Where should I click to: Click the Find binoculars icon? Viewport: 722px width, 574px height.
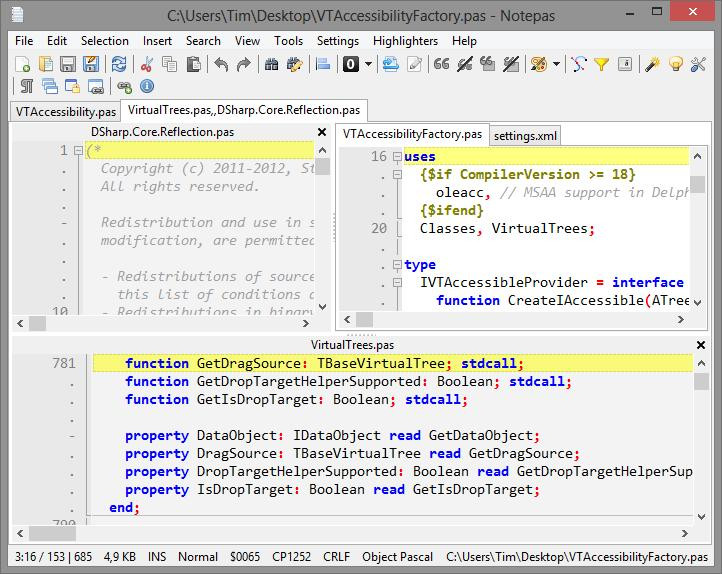(272, 64)
